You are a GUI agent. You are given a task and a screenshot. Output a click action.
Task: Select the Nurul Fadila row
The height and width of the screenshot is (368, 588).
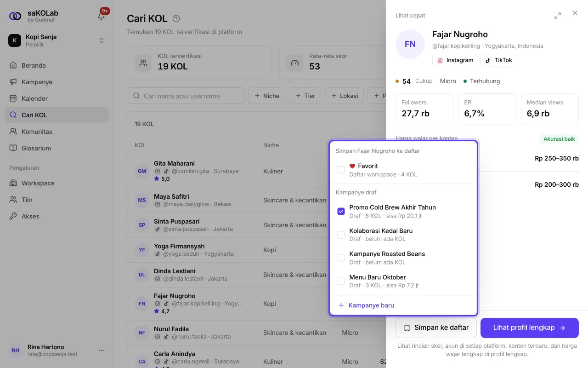256,333
